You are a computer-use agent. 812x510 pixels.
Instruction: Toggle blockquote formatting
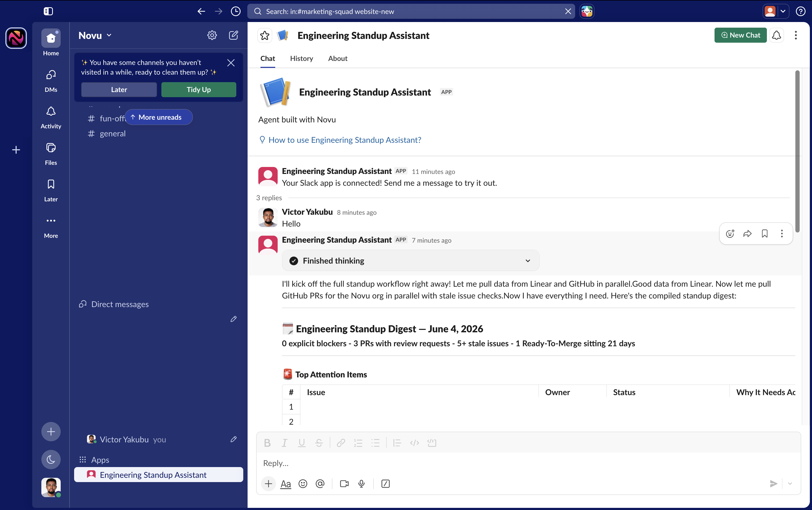point(397,443)
